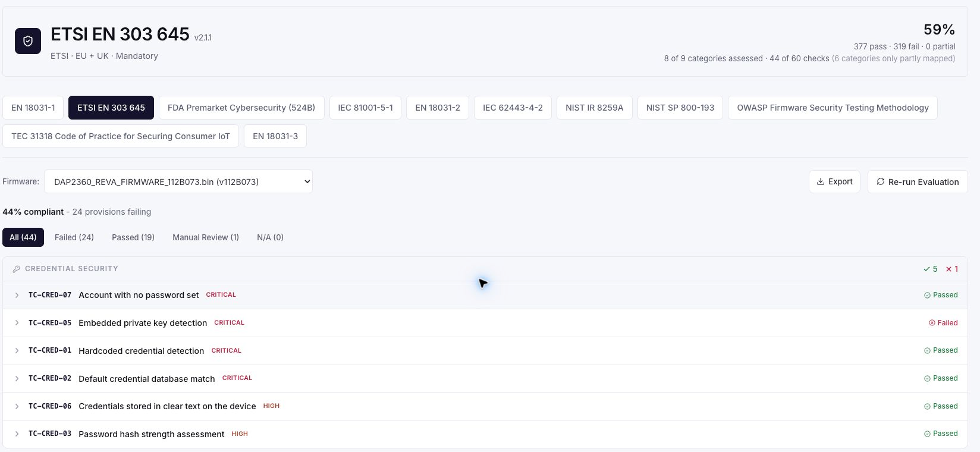
Task: Select Manual Review (1) filter
Action: point(206,237)
